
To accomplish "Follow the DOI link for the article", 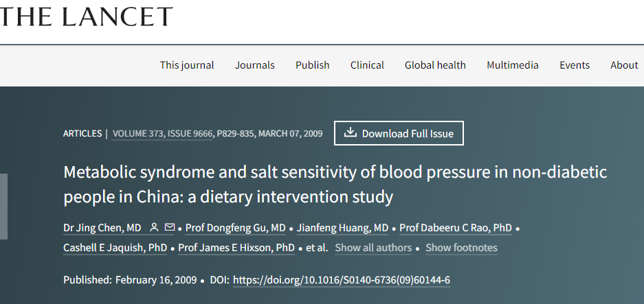I will tap(342, 280).
